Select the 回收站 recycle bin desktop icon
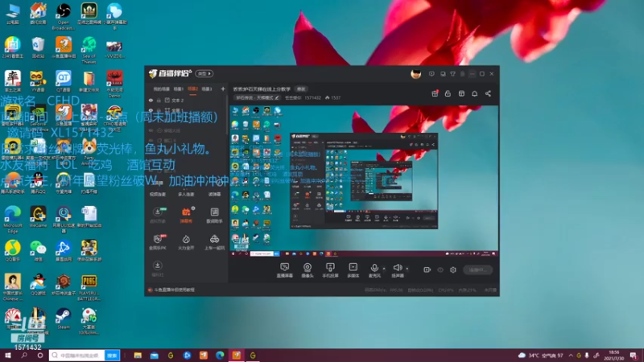The width and height of the screenshot is (644, 362). pyautogui.click(x=38, y=47)
